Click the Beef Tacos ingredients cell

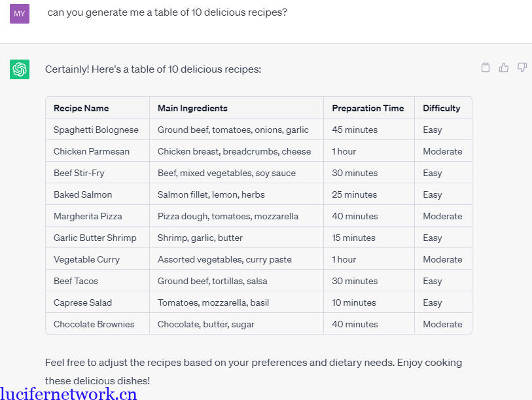pos(212,281)
